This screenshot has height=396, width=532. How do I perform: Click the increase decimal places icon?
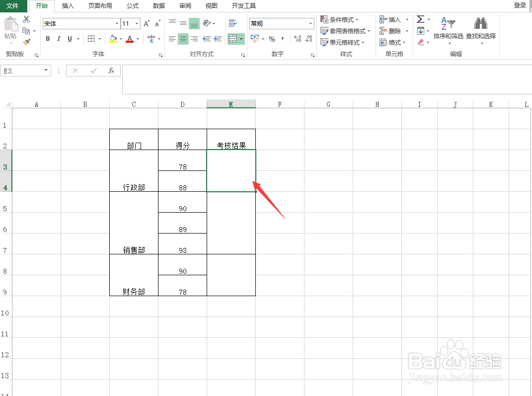(298, 39)
